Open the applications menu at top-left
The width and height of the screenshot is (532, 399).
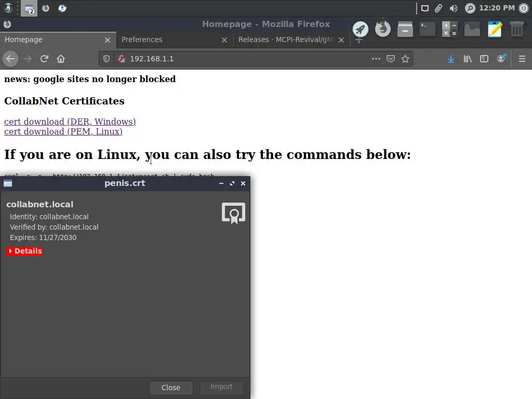tap(8, 8)
